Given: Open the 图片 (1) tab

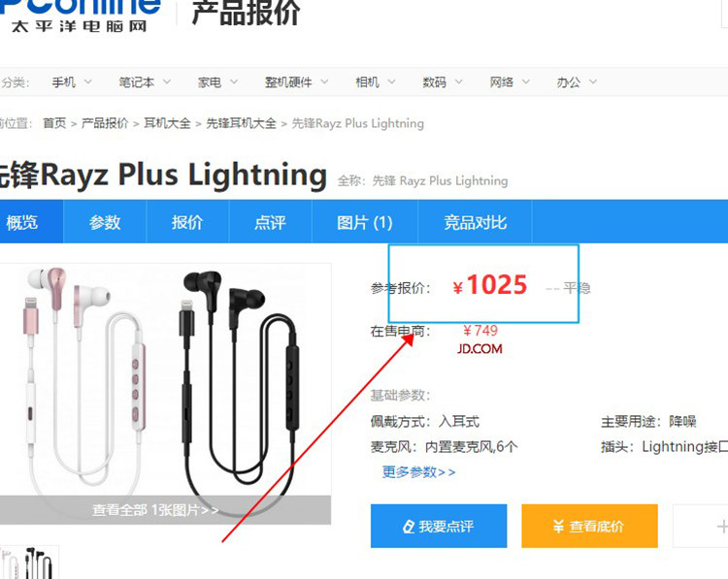Looking at the screenshot, I should (365, 222).
